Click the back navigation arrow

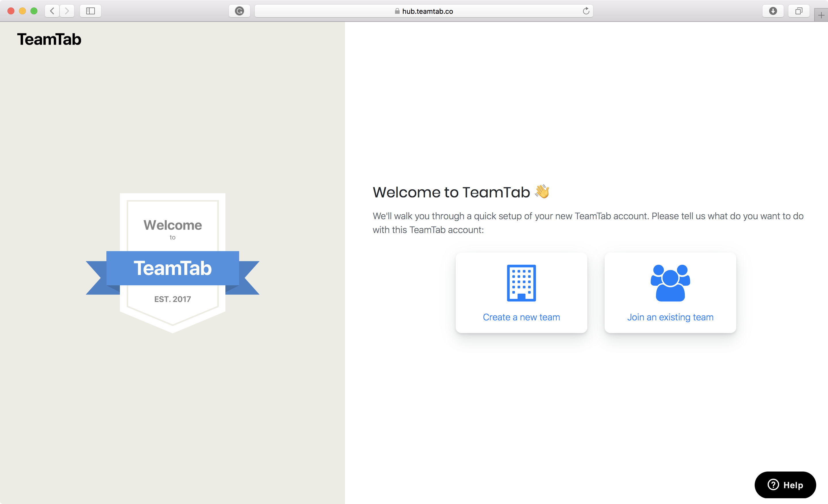click(x=52, y=11)
